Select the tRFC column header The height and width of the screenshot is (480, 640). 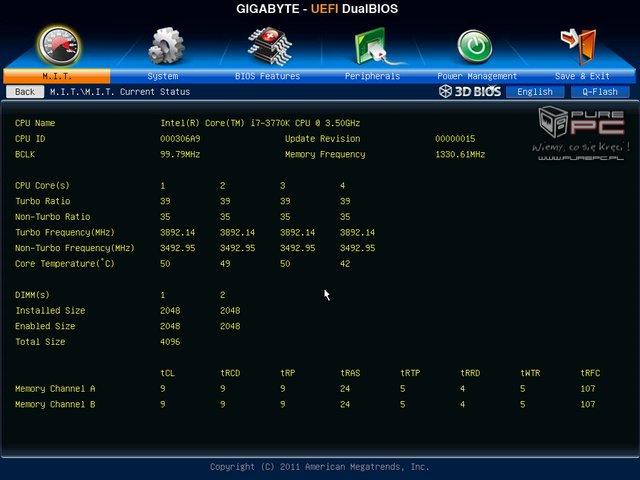tap(590, 373)
